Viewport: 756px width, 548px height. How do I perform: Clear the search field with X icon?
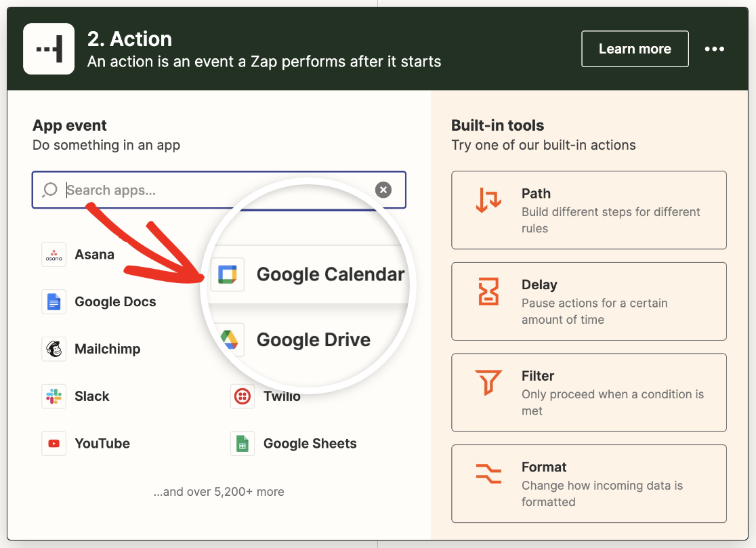[383, 190]
